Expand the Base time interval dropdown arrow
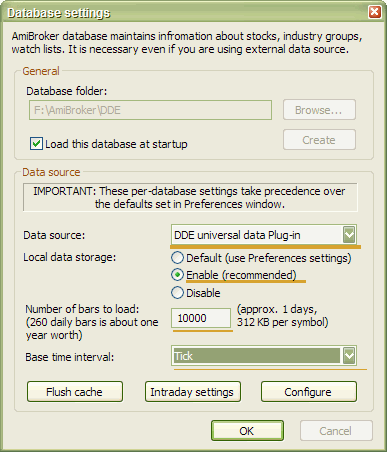Screen dimensions: 387x452 tap(349, 355)
